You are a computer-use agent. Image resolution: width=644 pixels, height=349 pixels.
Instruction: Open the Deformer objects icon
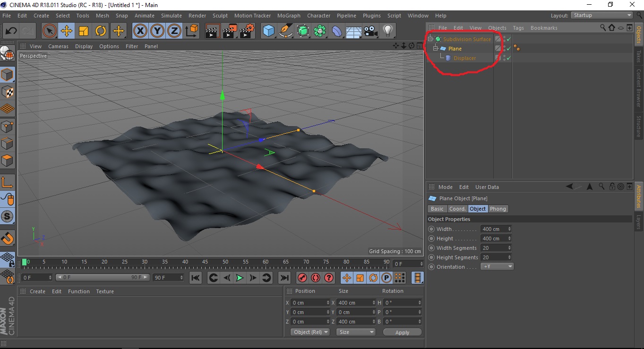tap(337, 31)
